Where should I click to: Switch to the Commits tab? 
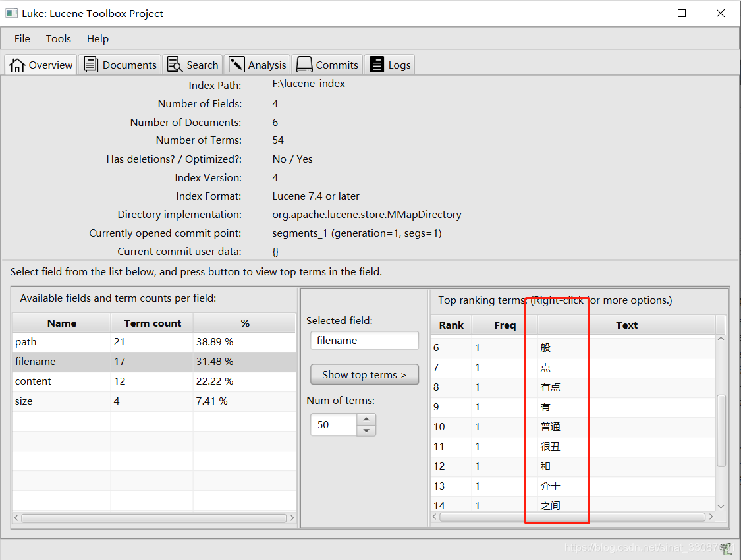point(327,65)
